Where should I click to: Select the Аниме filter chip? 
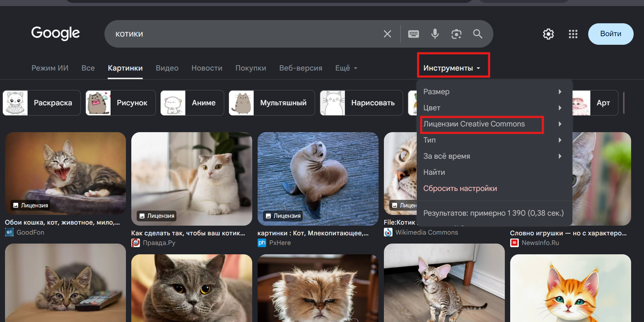(x=192, y=103)
